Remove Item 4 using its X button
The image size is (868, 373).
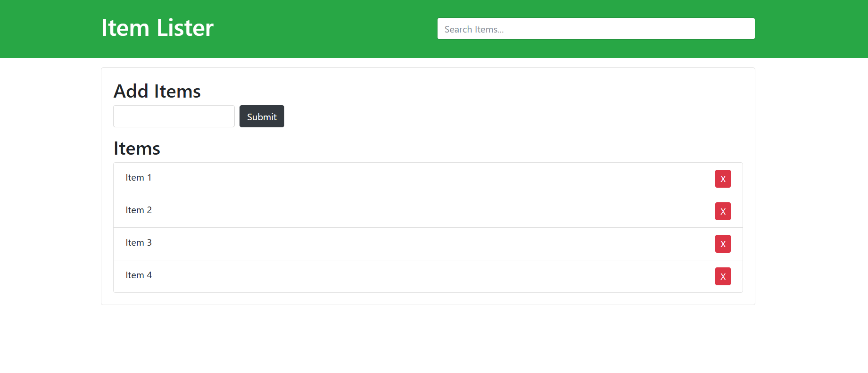723,276
